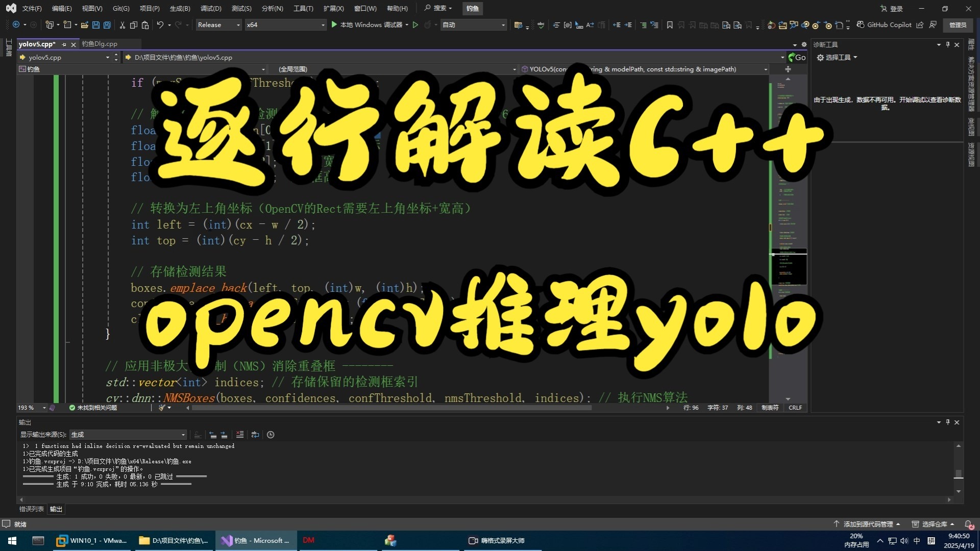Click the Open File folder icon

[85, 24]
